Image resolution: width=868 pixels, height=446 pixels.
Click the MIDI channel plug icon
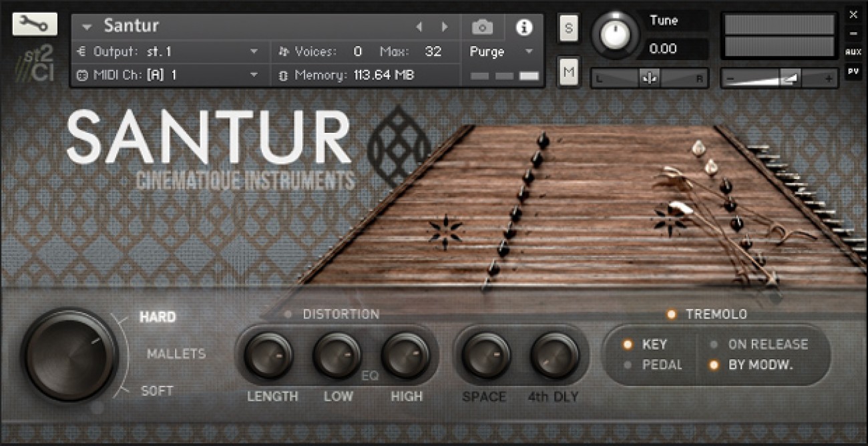point(83,75)
